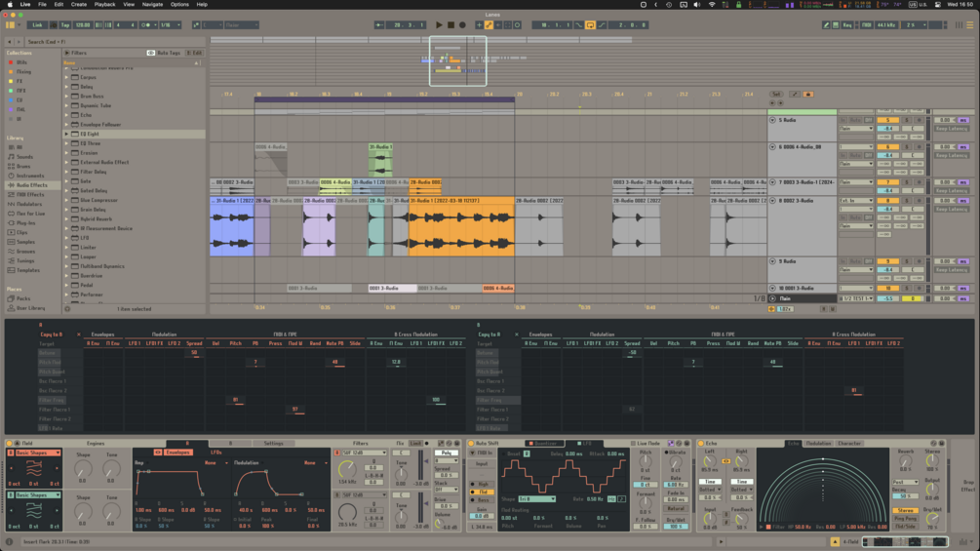The image size is (980, 551).
Task: Expand the EQ Eight folder
Action: click(67, 134)
